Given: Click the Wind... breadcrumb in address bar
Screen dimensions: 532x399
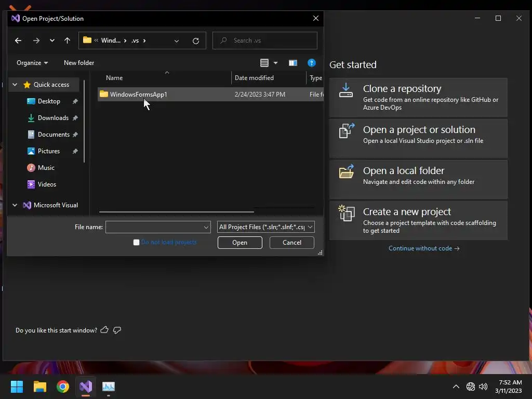Looking at the screenshot, I should pos(111,41).
